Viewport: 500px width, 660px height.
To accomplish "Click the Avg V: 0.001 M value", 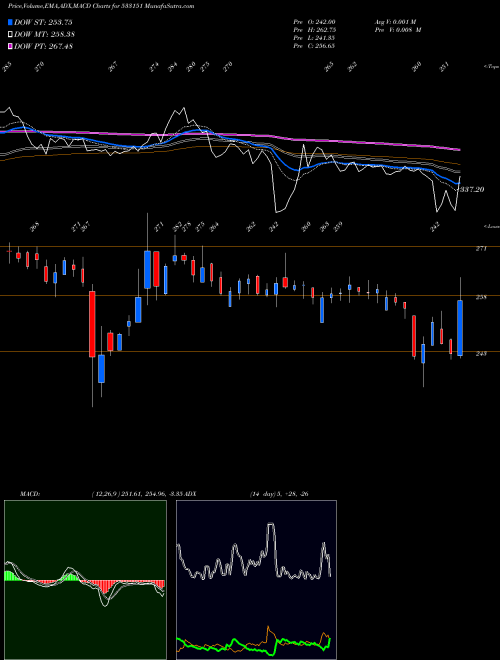I will (x=395, y=22).
